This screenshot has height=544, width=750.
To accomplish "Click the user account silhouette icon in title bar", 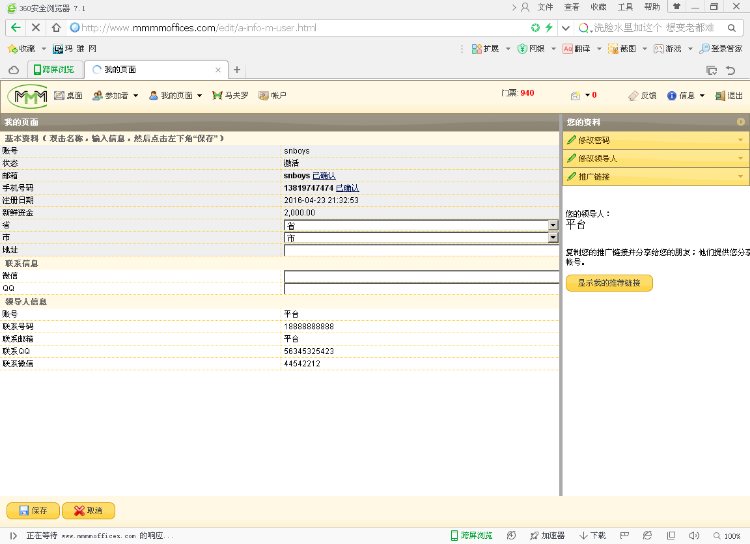I will pyautogui.click(x=525, y=7).
